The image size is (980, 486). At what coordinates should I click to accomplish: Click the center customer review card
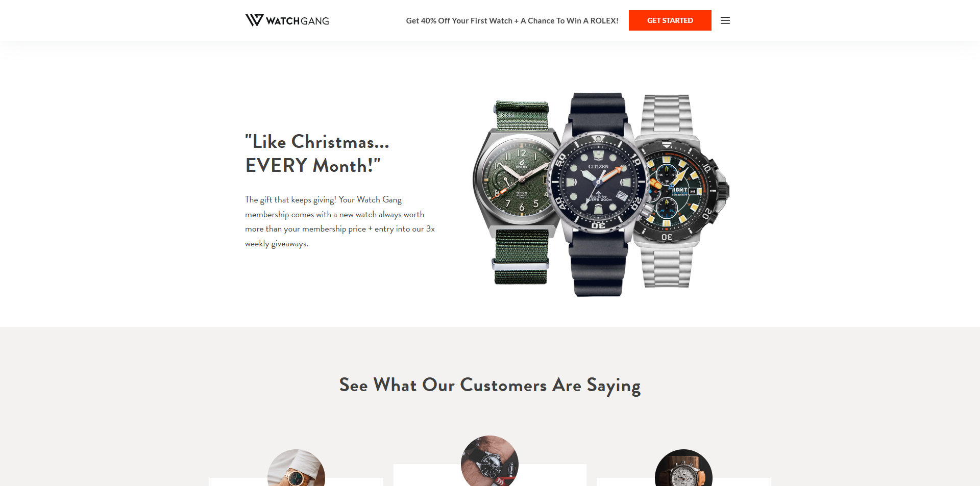489,475
